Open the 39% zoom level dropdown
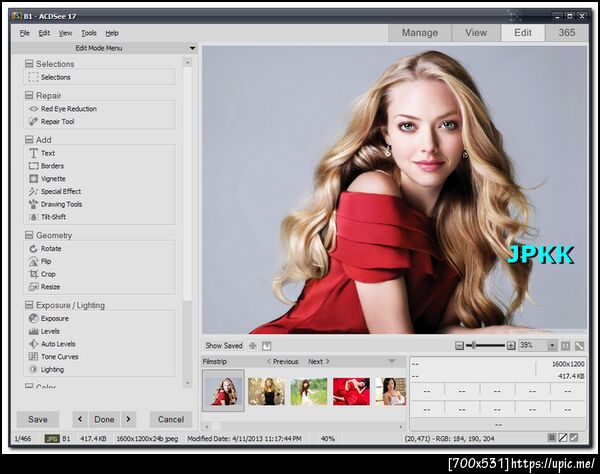The image size is (600, 474). tap(552, 346)
